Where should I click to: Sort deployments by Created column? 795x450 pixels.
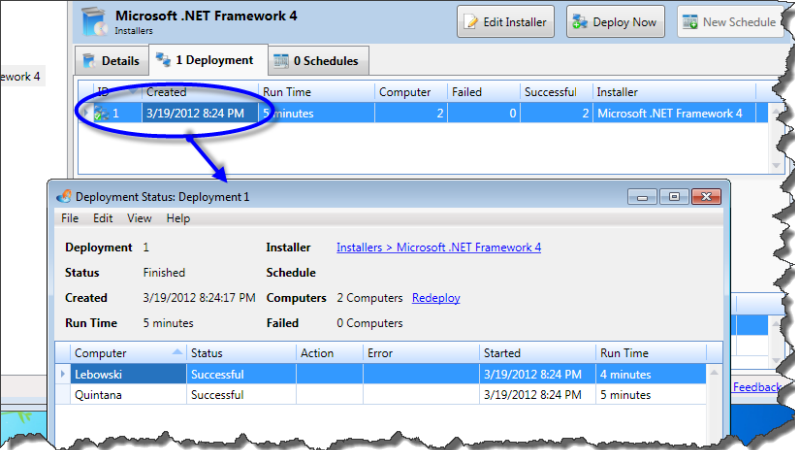coord(200,92)
